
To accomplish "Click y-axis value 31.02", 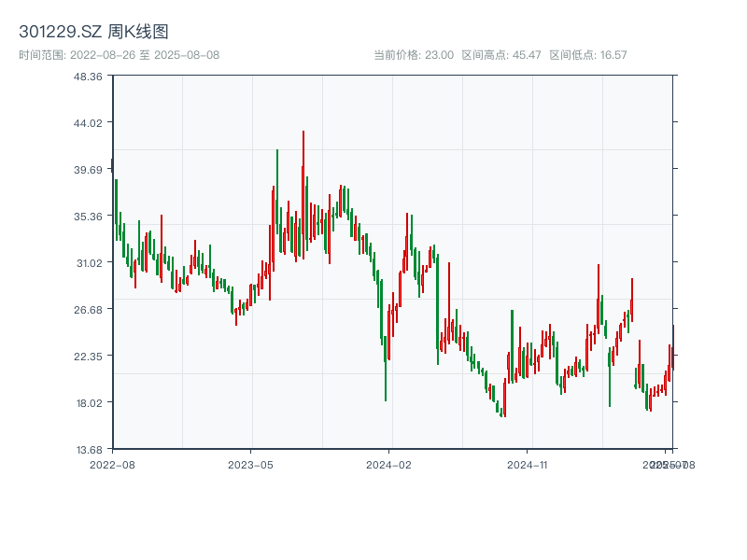I will tap(89, 263).
